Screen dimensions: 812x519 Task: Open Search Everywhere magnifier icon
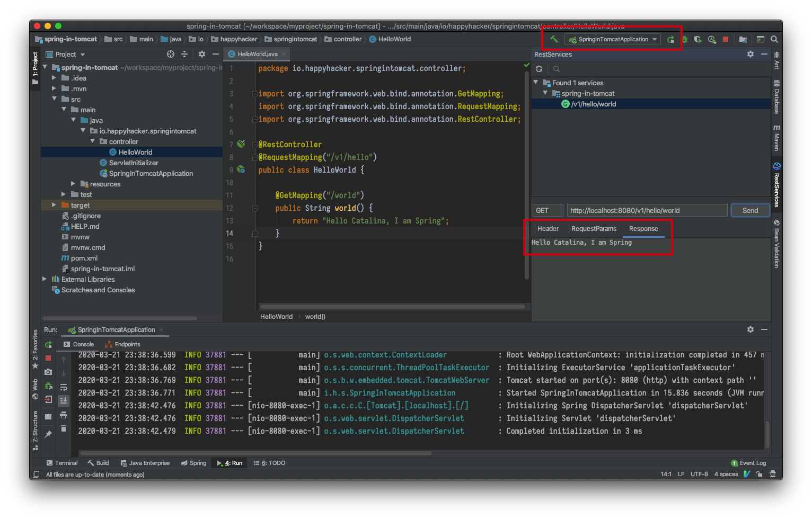[774, 39]
